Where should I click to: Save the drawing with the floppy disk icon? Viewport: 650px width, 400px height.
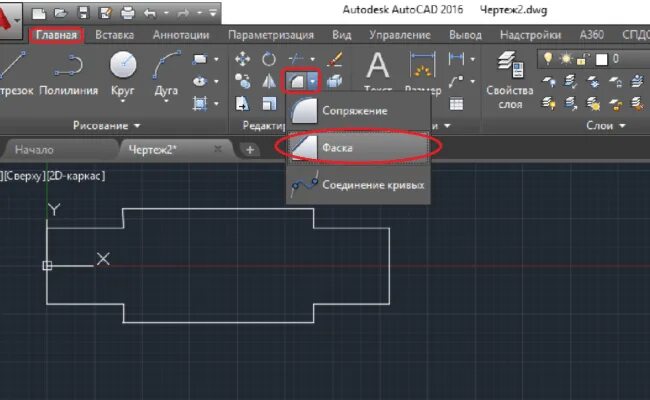coord(83,14)
